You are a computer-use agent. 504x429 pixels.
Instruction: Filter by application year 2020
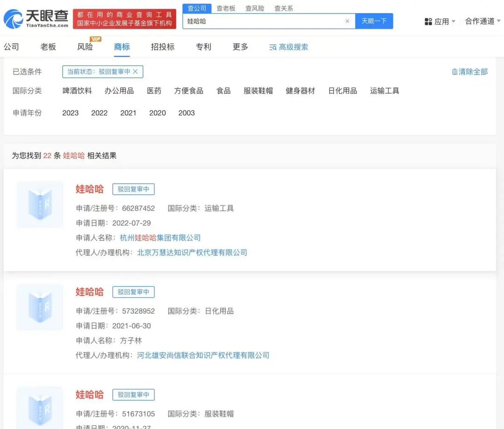tap(158, 113)
